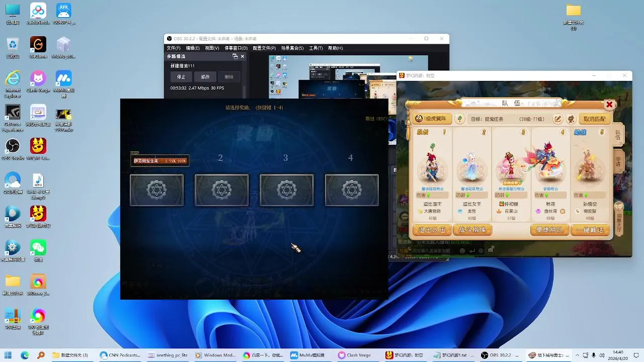Open the clock showing 14:40

tap(618, 355)
